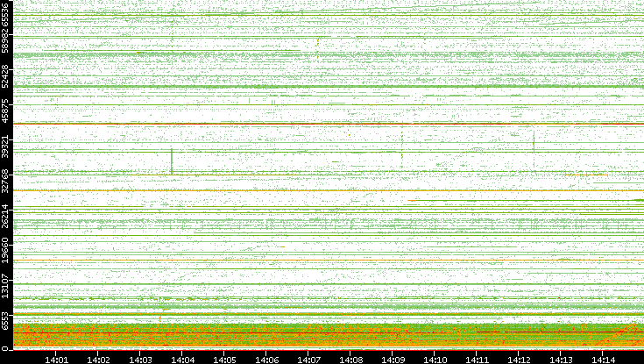The image size is (644, 364).
Task: Click the 14:09 time label
Action: (x=393, y=359)
